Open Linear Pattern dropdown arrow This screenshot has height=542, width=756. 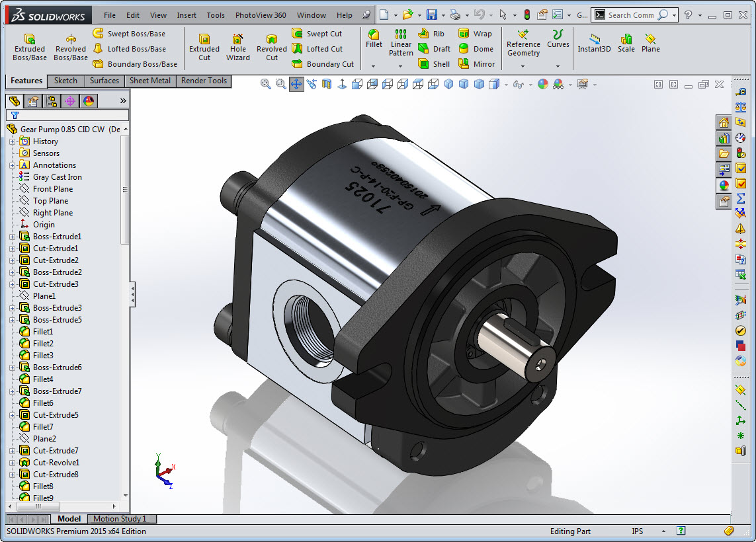401,66
